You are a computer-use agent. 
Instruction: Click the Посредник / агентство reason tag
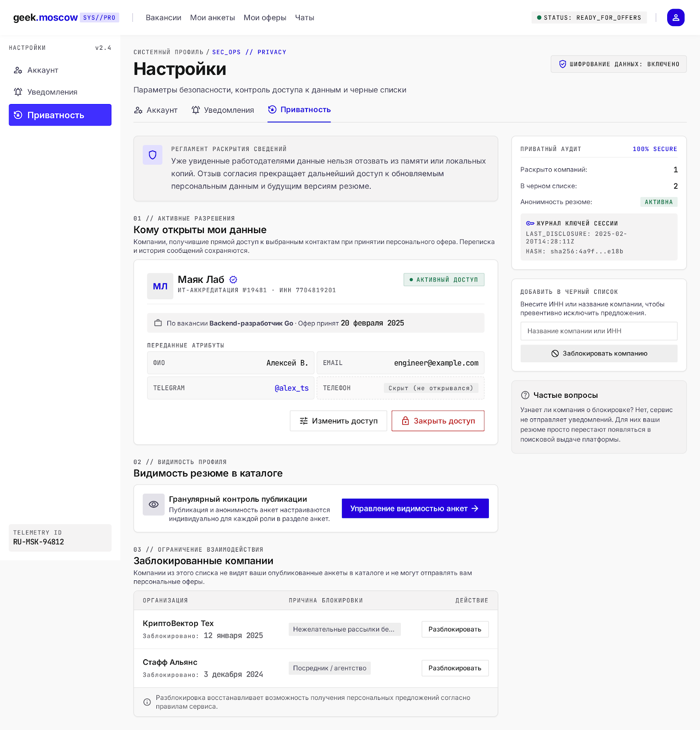point(330,668)
